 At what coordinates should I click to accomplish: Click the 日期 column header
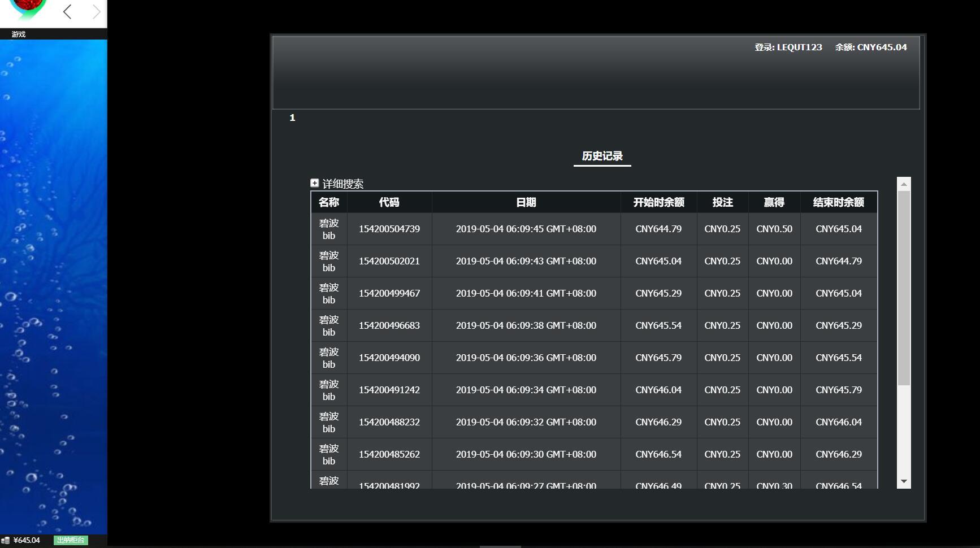point(526,202)
